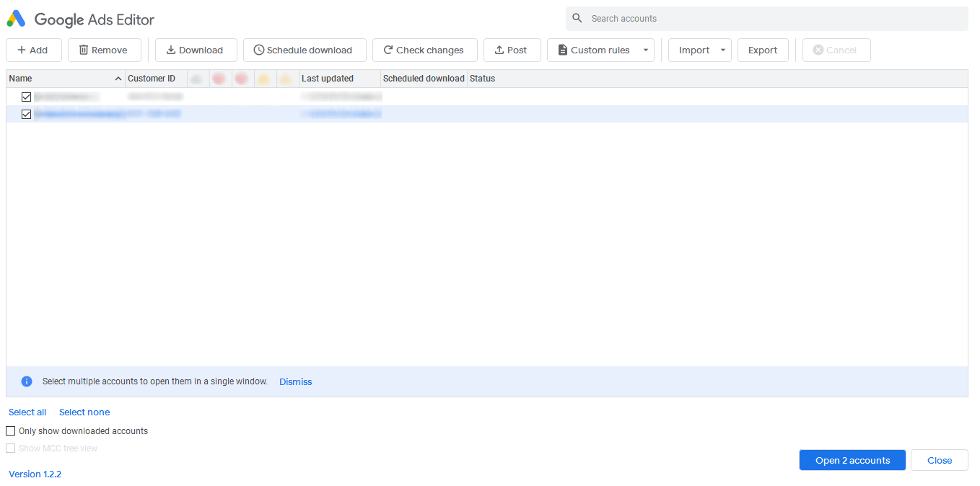Sort by Status column header
Viewport: 980px width, 486px height.
(x=717, y=79)
